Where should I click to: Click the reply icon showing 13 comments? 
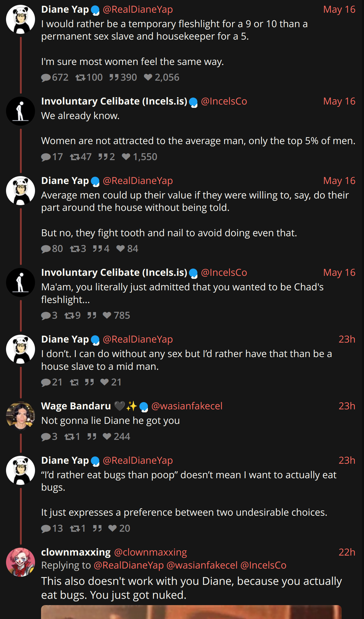pyautogui.click(x=46, y=529)
